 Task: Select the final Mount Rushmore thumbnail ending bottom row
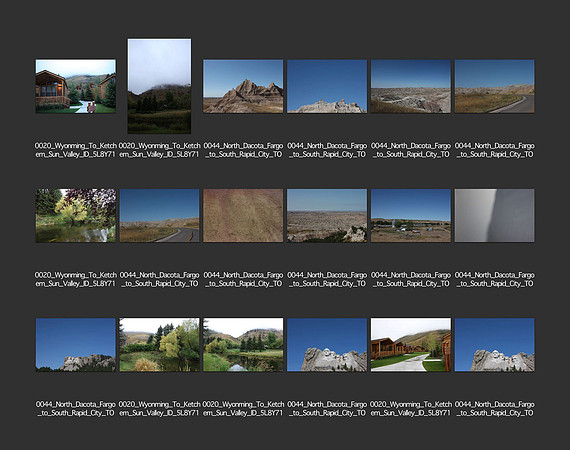494,345
